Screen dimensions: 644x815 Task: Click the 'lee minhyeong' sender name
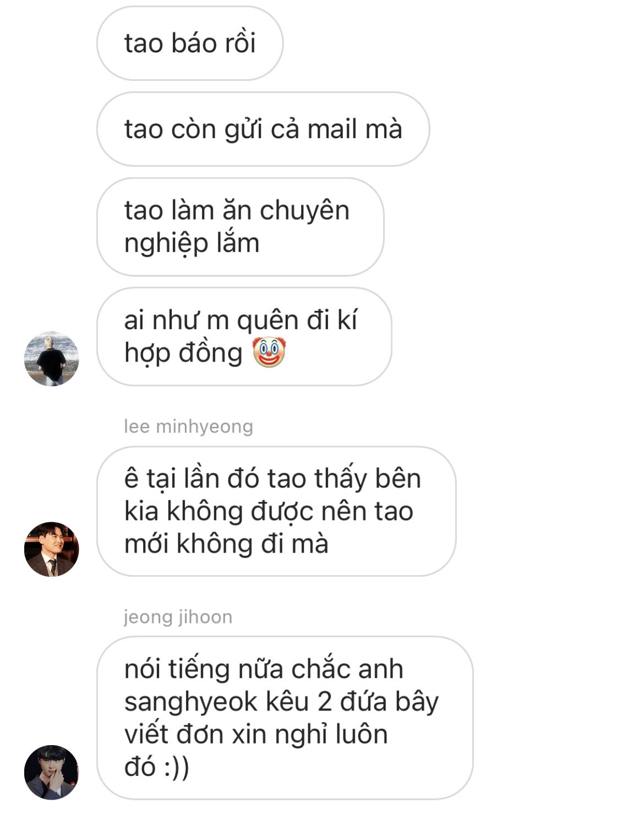188,426
